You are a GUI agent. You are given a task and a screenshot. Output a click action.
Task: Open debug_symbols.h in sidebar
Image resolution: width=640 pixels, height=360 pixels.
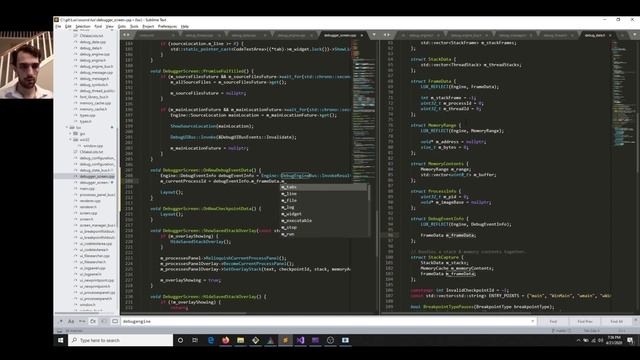point(94,85)
